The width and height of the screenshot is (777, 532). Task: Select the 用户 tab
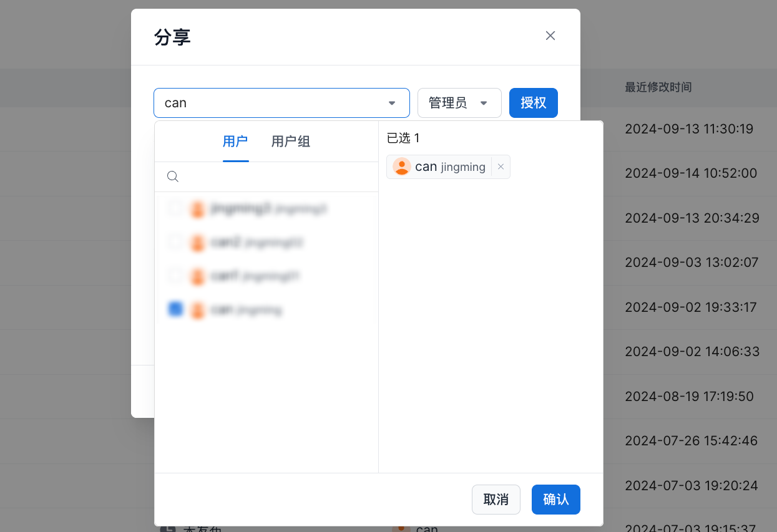pos(235,142)
